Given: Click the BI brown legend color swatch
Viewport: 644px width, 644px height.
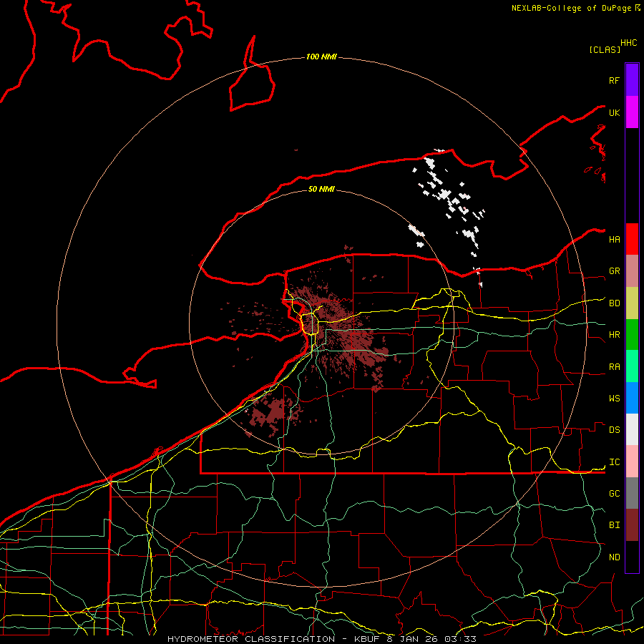Looking at the screenshot, I should (x=632, y=525).
